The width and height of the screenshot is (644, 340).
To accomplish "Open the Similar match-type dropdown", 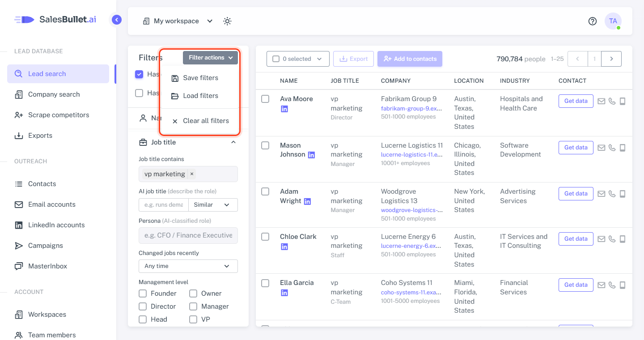I will coord(213,204).
